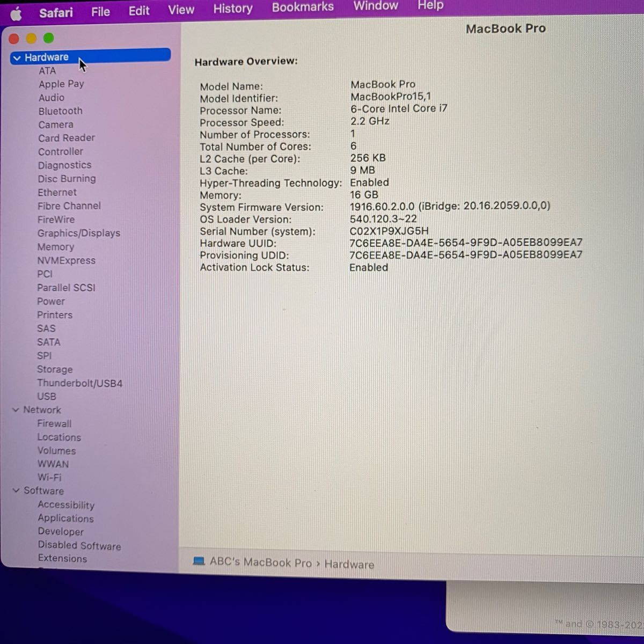644x644 pixels.
Task: Open the Window menu
Action: [x=376, y=6]
